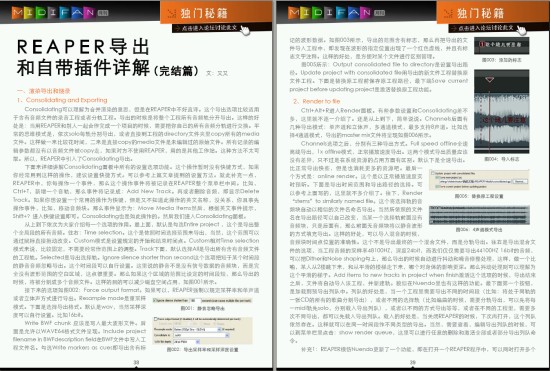Click the figure 005 project settings image
The image size is (550, 371).
[x=479, y=180]
